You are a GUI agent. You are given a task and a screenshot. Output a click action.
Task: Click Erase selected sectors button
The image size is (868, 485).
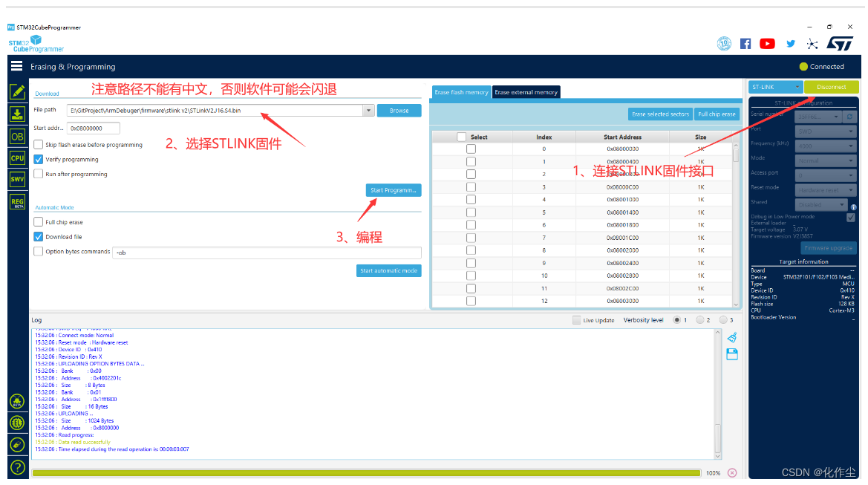660,114
